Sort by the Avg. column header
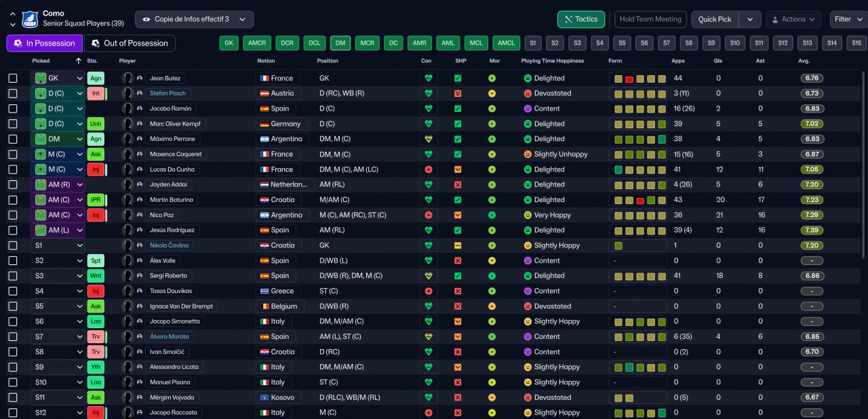 (x=804, y=61)
